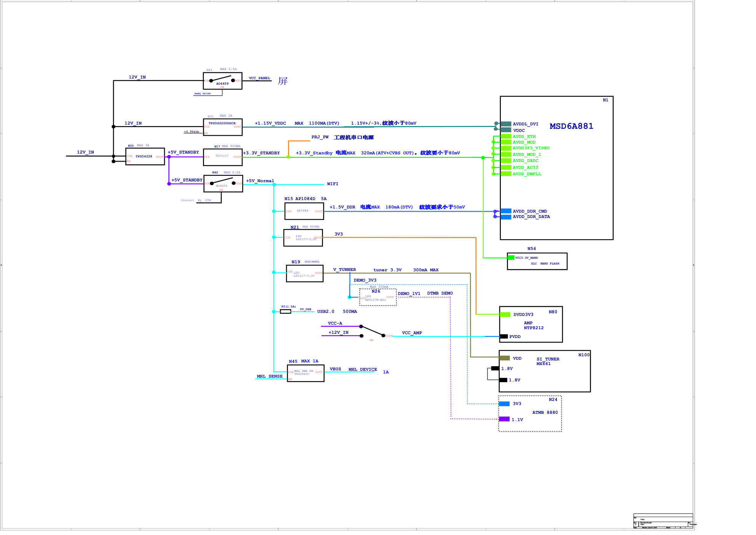Image resolution: width=756 pixels, height=535 pixels.
Task: Click the MSD6A881 chip title
Action: coord(571,126)
